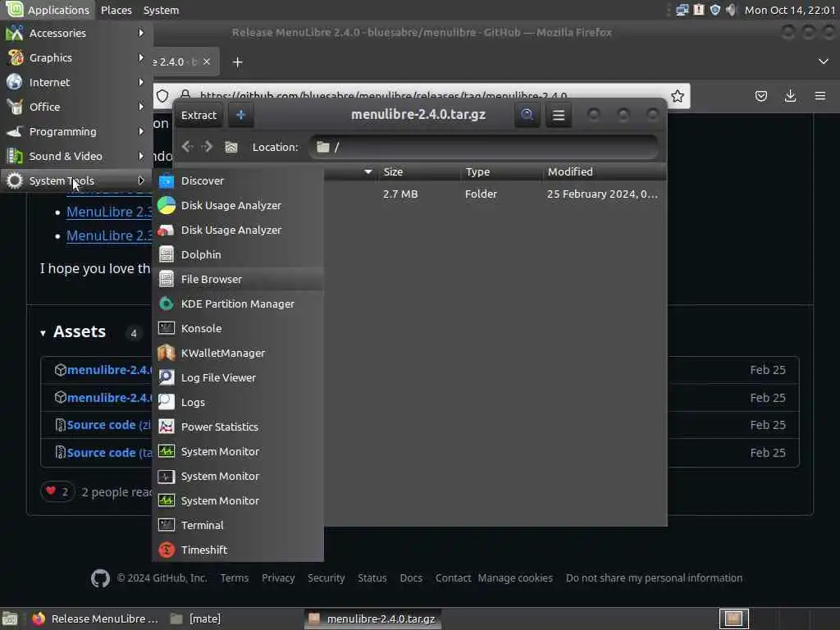Image resolution: width=840 pixels, height=630 pixels.
Task: Show desktop button in bottom panel
Action: click(x=10, y=619)
